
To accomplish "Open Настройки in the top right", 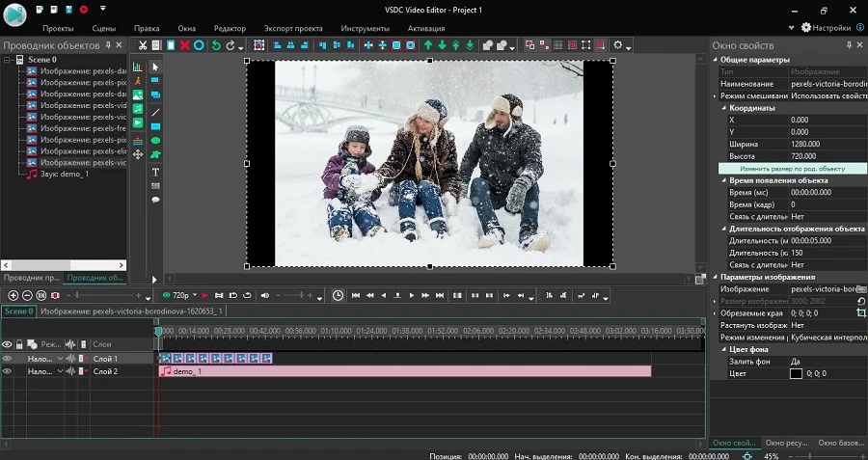I will click(x=826, y=28).
